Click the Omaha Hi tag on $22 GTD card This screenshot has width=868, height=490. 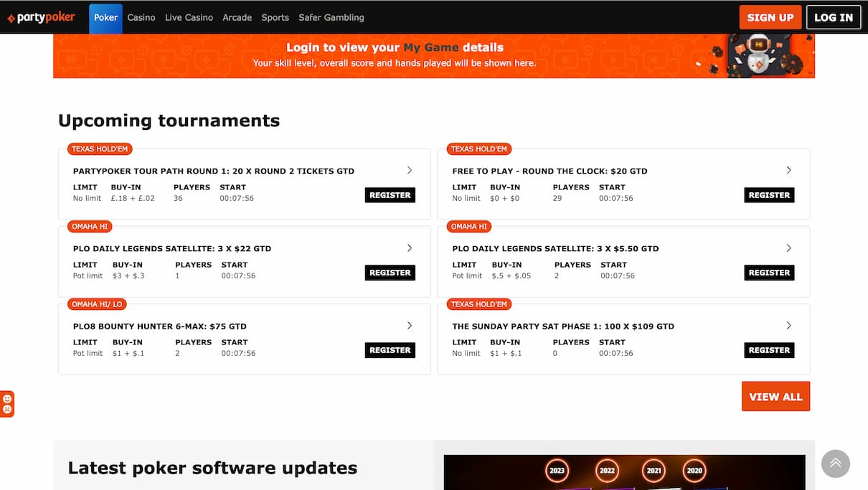[x=90, y=227]
